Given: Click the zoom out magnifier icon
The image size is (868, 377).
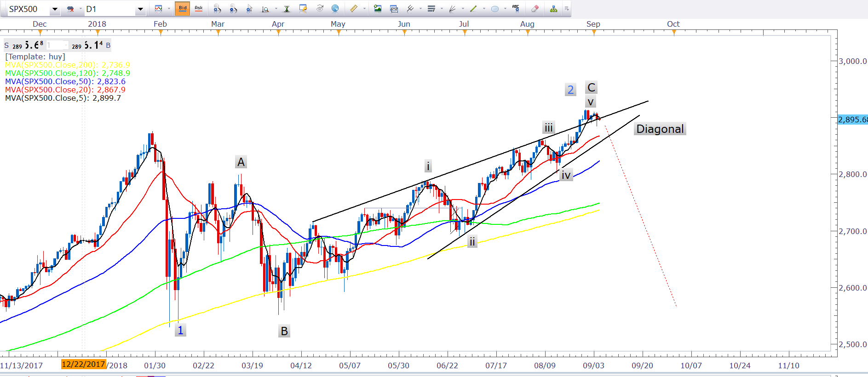Looking at the screenshot, I should point(233,9).
